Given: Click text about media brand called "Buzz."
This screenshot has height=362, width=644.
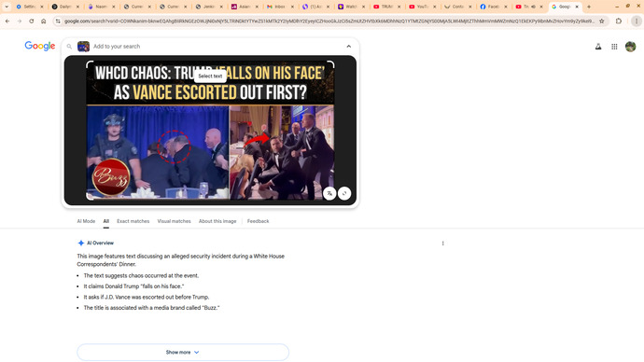Looking at the screenshot, I should [151, 307].
